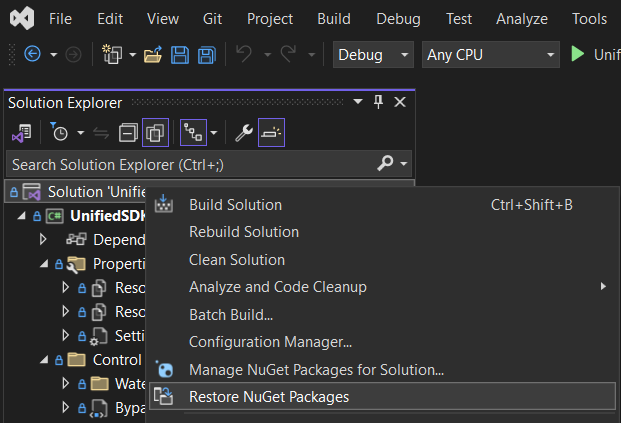Open Properties with the wrench icon
Image resolution: width=621 pixels, height=423 pixels.
[x=244, y=133]
